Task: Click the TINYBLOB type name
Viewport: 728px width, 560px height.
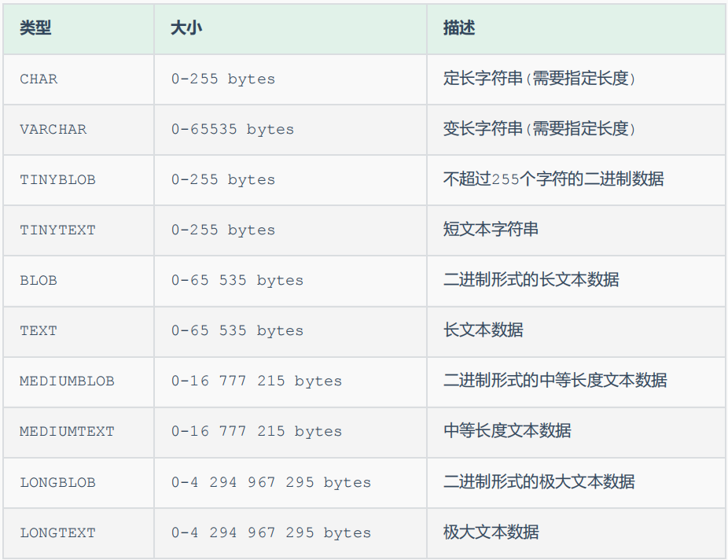Action: [x=57, y=180]
